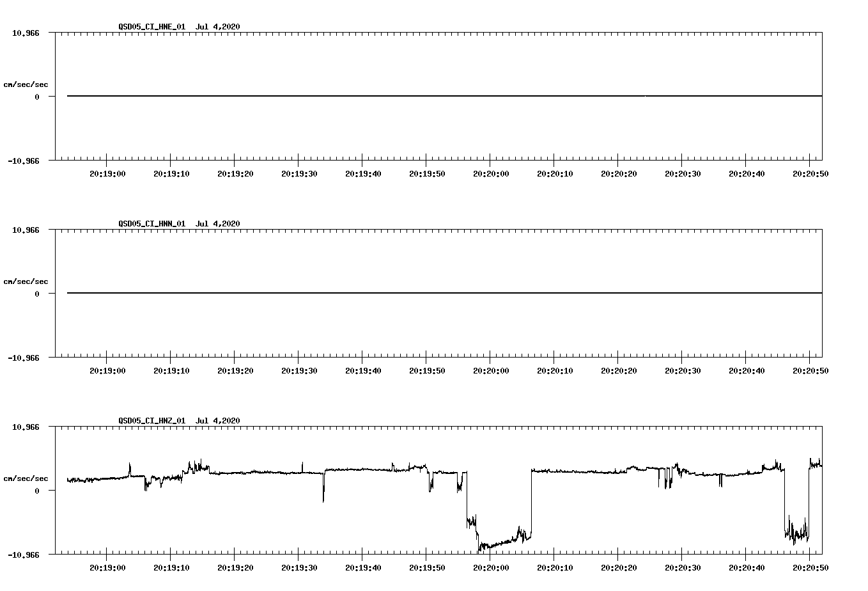This screenshot has width=868, height=591.
Task: Click 20:19:40 time label under HNZ plot
Action: pos(362,567)
